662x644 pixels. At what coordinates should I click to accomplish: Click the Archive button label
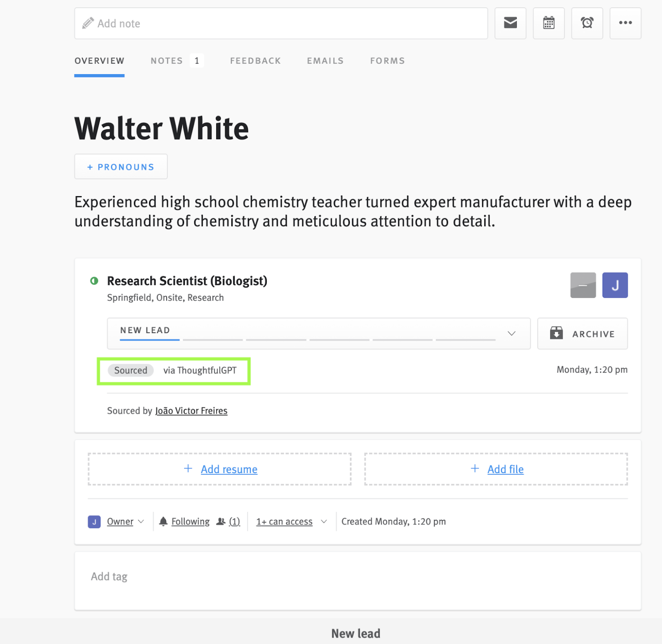tap(593, 334)
